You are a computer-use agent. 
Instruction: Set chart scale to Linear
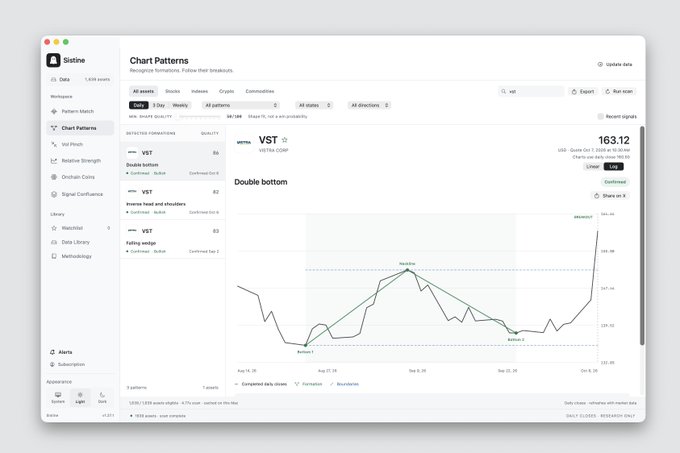tap(593, 166)
